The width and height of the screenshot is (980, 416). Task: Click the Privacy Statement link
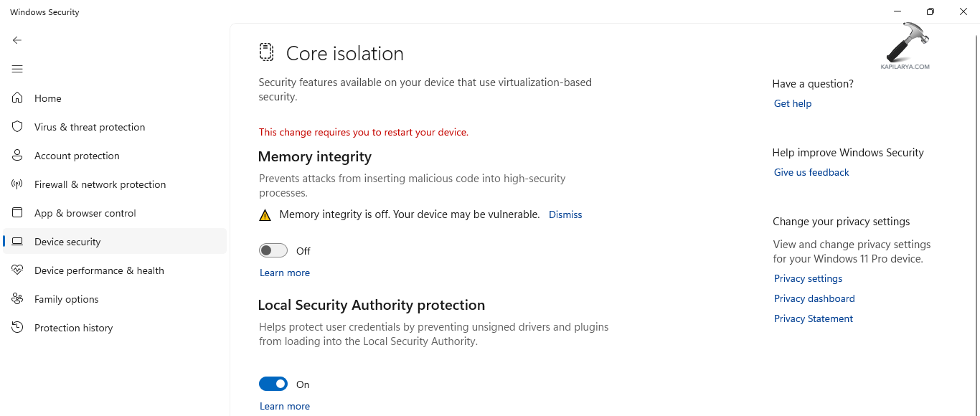[x=814, y=318]
